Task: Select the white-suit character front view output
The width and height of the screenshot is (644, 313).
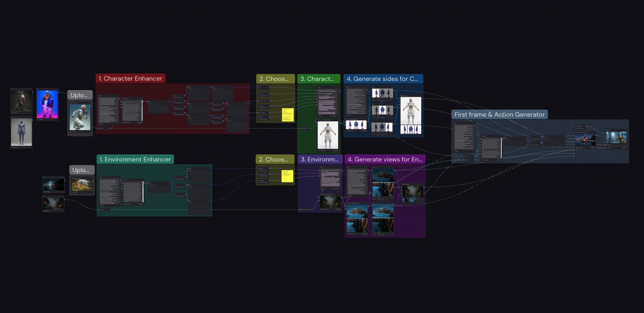Action: pos(328,135)
